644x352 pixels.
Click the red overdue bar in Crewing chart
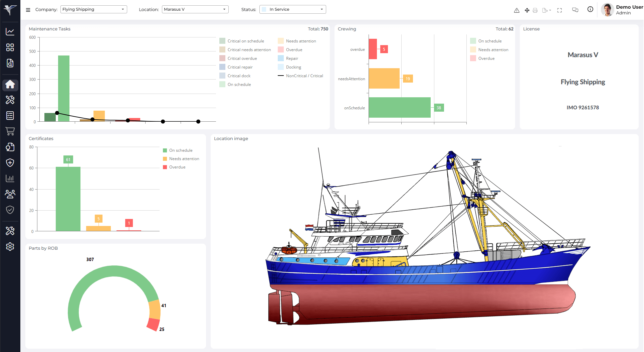[373, 49]
